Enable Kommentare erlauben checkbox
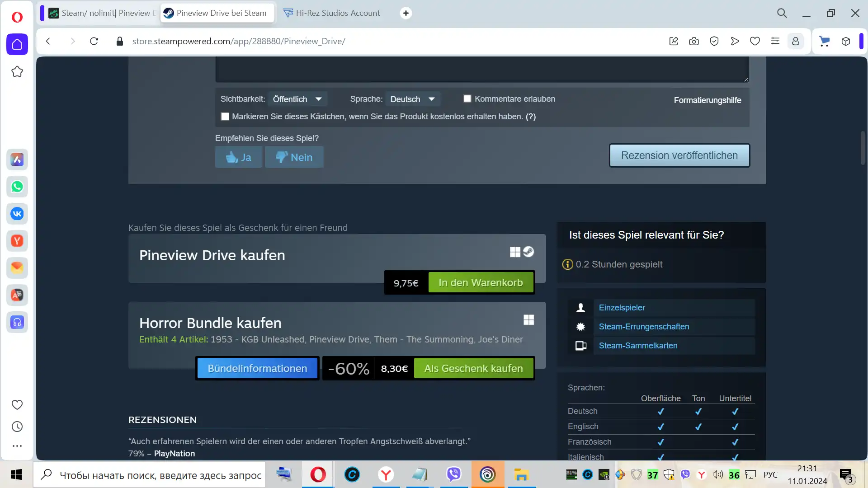868x488 pixels. (467, 99)
